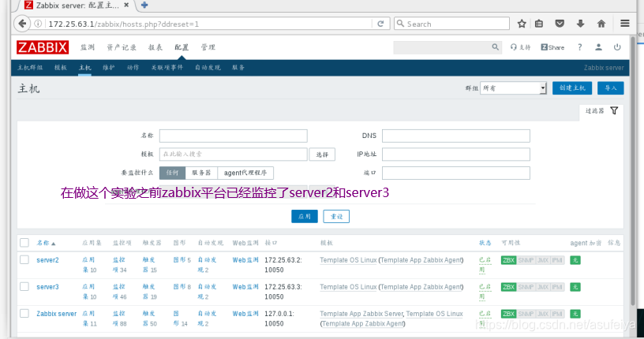Image resolution: width=644 pixels, height=339 pixels.
Task: Click the ZBX availability badge for server3
Action: pyautogui.click(x=508, y=287)
